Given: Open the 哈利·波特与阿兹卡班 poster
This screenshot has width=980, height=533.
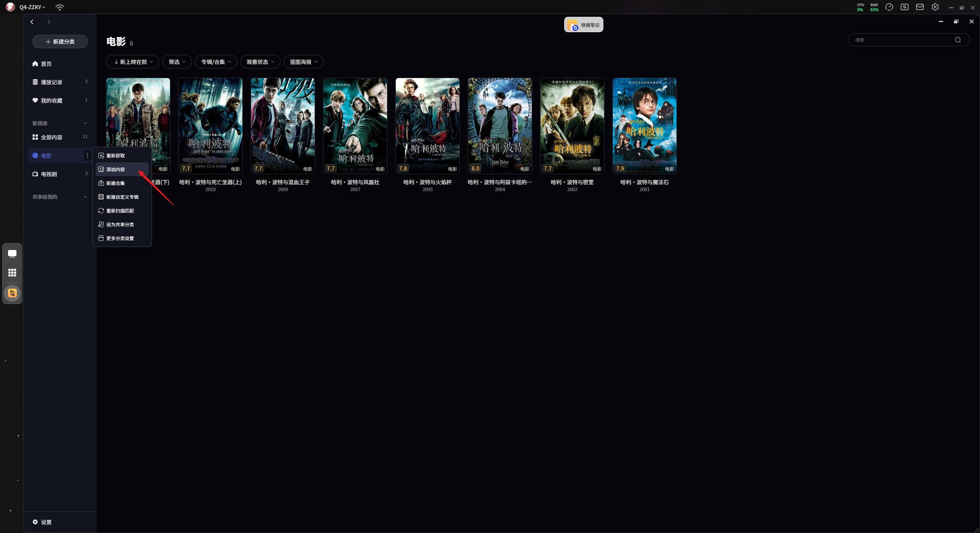Looking at the screenshot, I should 500,126.
